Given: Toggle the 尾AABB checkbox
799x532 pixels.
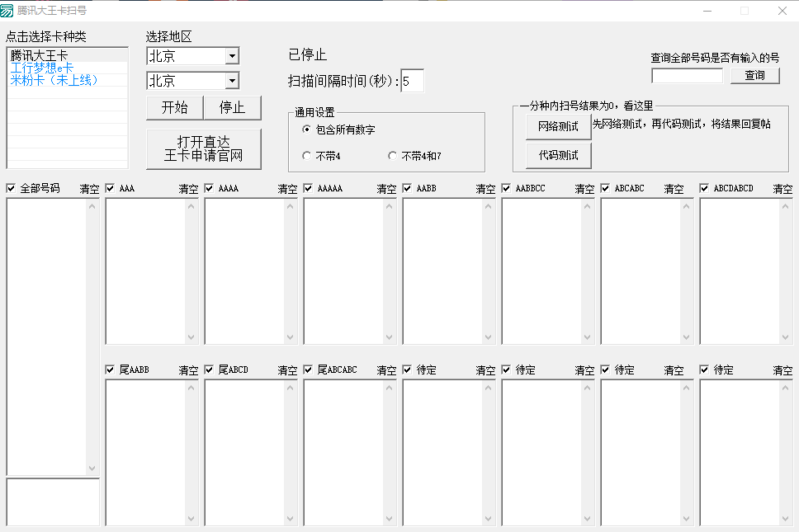Looking at the screenshot, I should coord(110,370).
